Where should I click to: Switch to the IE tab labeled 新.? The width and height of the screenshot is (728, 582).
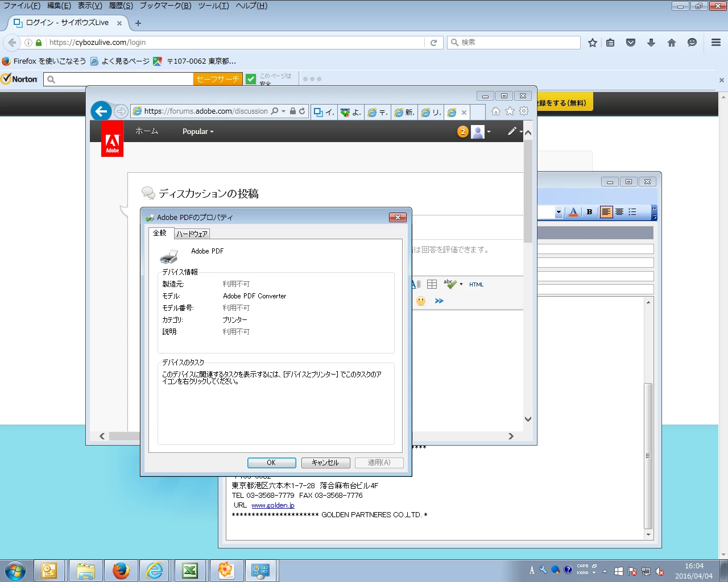(404, 113)
